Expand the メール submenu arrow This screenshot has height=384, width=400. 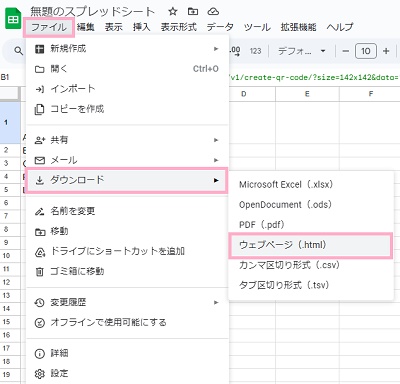pyautogui.click(x=216, y=160)
